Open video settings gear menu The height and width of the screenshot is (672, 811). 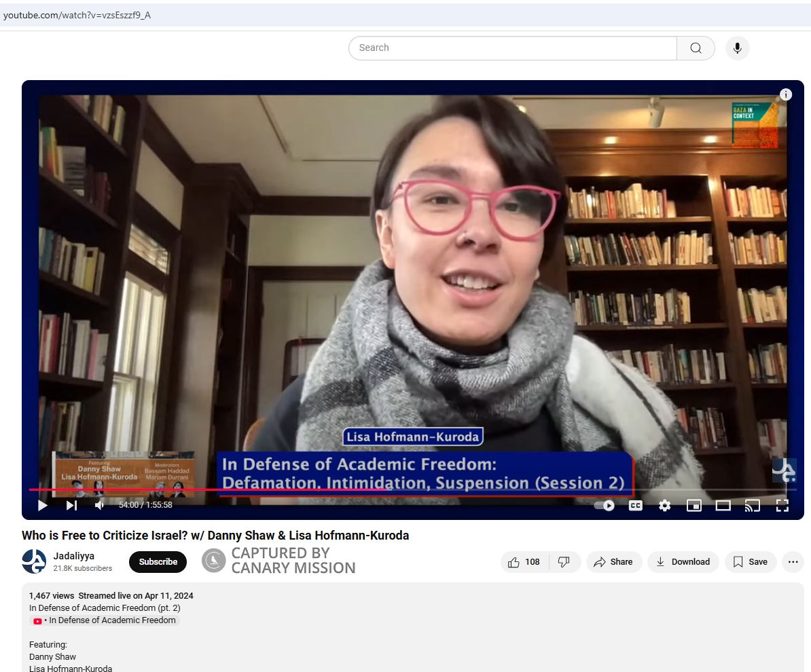[x=664, y=505]
